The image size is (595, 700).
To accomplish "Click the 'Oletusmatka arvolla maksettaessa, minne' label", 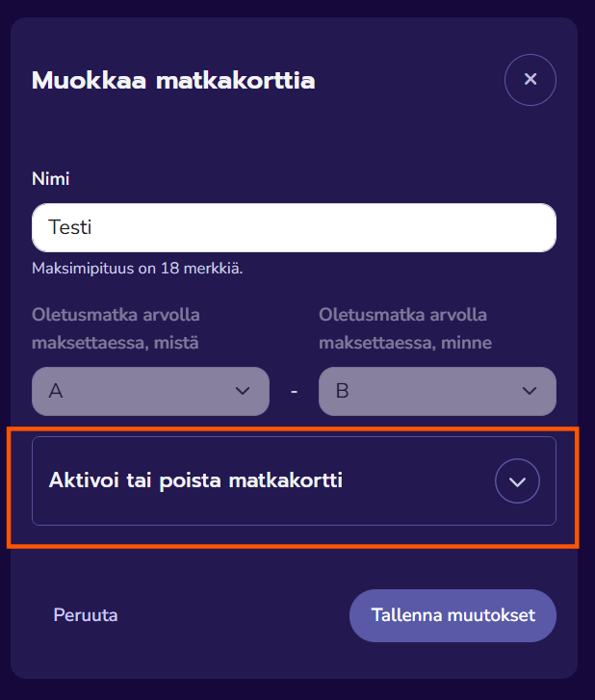I will pos(404,328).
